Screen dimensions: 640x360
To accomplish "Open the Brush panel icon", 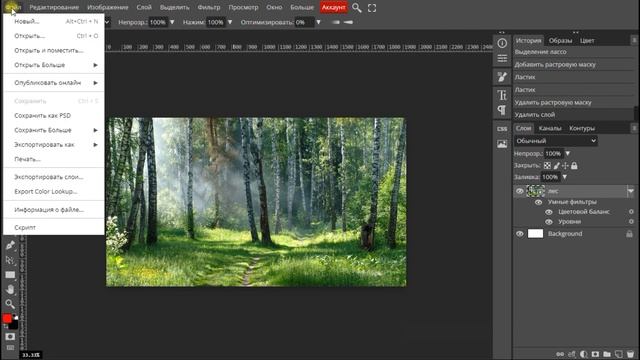I will [502, 77].
